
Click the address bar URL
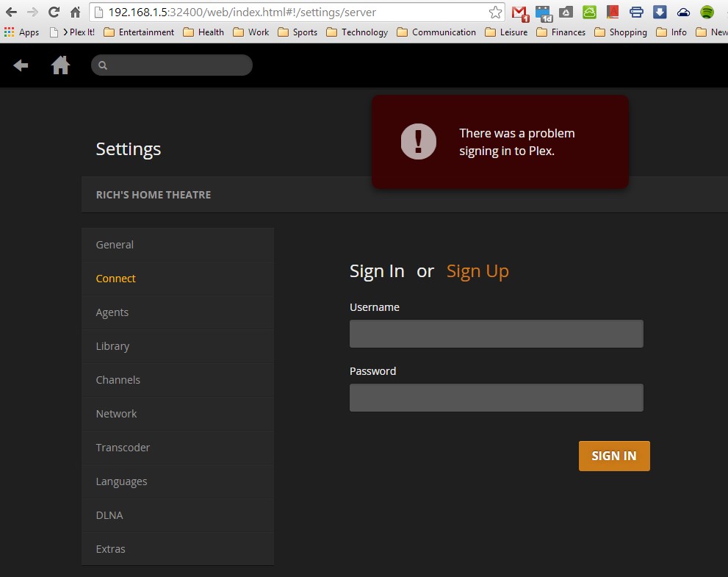(x=242, y=12)
